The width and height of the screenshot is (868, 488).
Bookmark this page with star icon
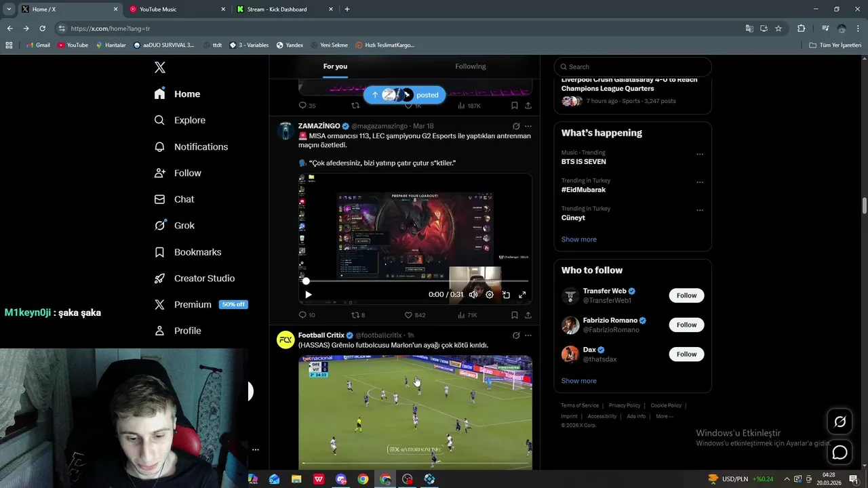778,28
